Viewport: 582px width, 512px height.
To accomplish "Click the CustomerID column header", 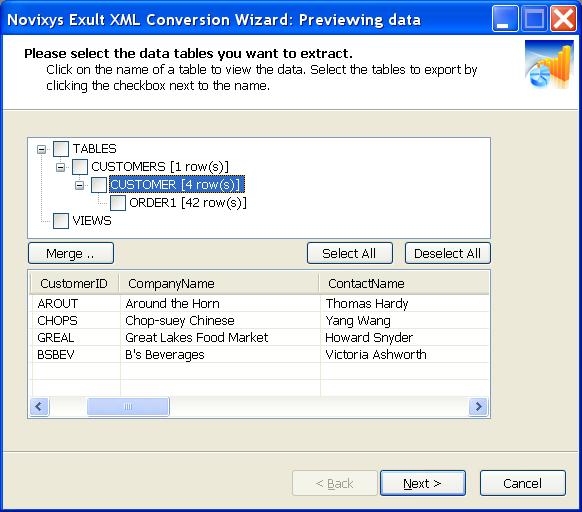I will point(74,283).
